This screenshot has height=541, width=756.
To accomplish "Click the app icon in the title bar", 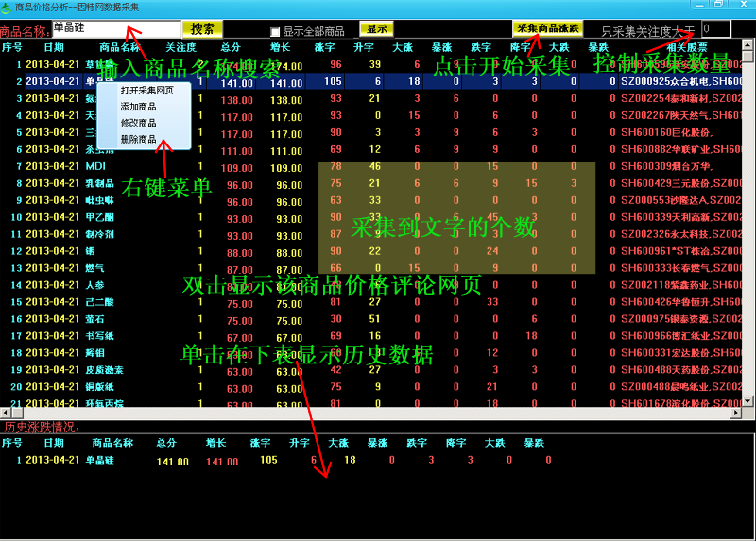I will (x=7, y=7).
